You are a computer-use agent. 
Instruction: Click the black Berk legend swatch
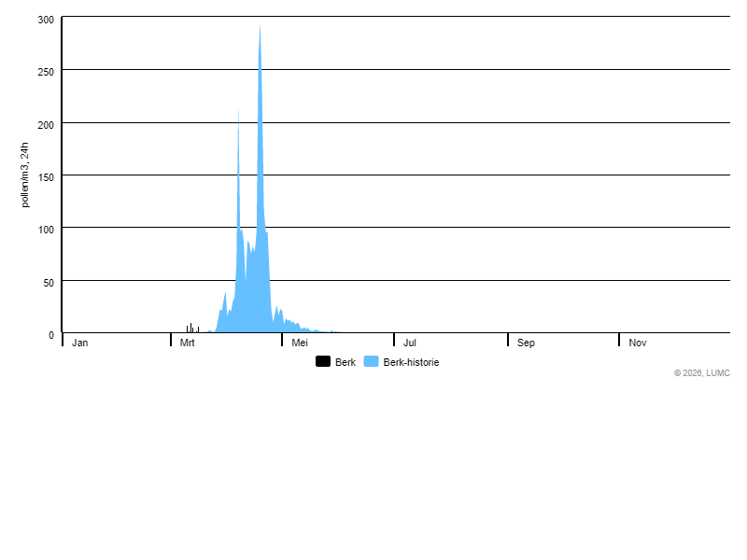point(323,362)
